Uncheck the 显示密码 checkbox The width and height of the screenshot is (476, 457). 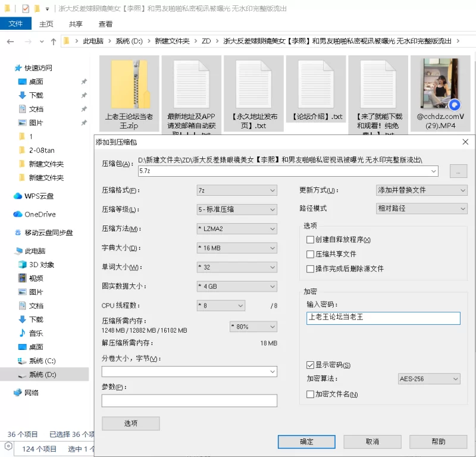310,365
